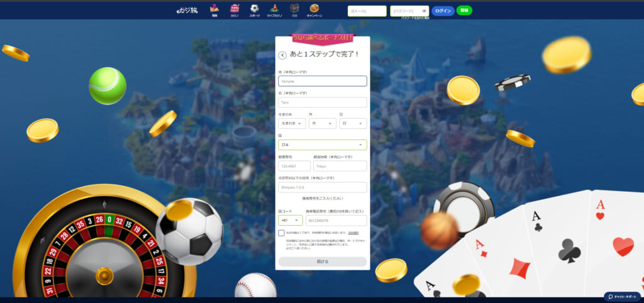644x303 pixels.
Task: Open the terms of use link
Action: pos(353,233)
